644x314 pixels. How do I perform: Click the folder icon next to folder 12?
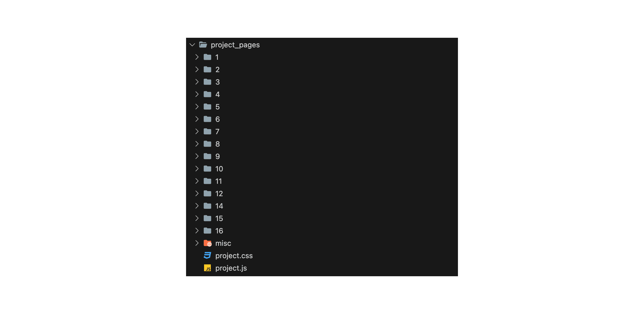[x=207, y=193]
